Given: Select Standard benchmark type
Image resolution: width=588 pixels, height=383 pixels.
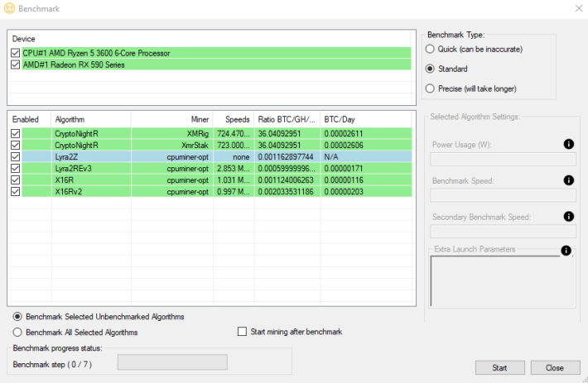Looking at the screenshot, I should tap(430, 69).
